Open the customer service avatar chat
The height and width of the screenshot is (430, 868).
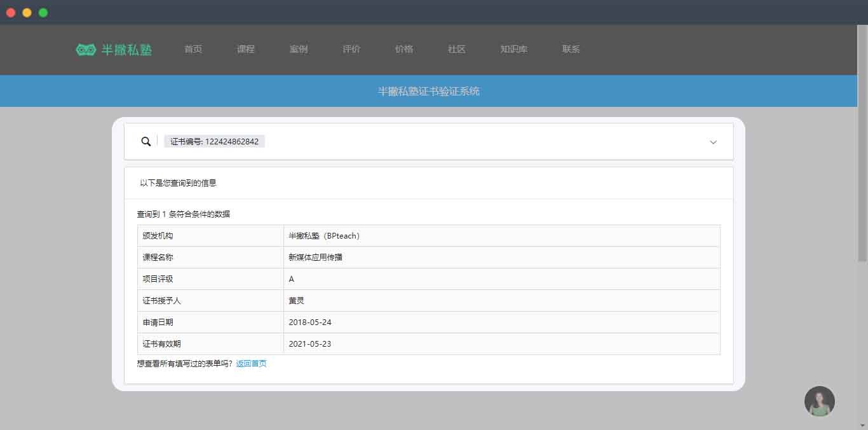819,401
